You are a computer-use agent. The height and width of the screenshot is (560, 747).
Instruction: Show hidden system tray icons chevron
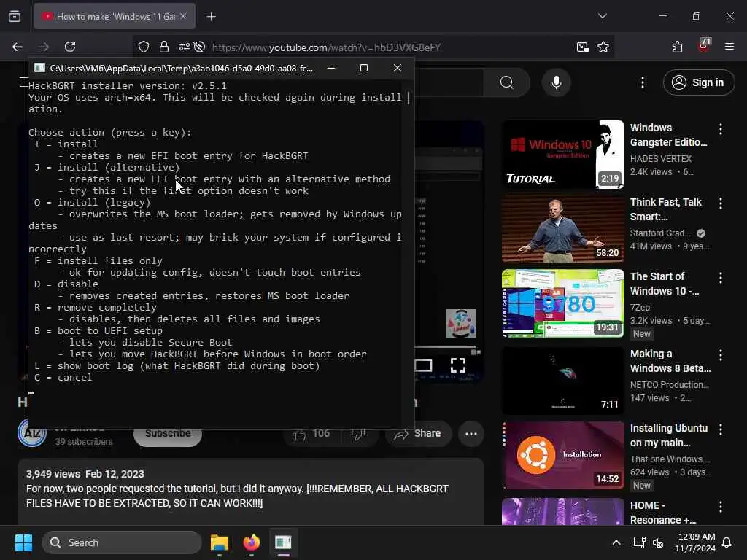pos(616,542)
